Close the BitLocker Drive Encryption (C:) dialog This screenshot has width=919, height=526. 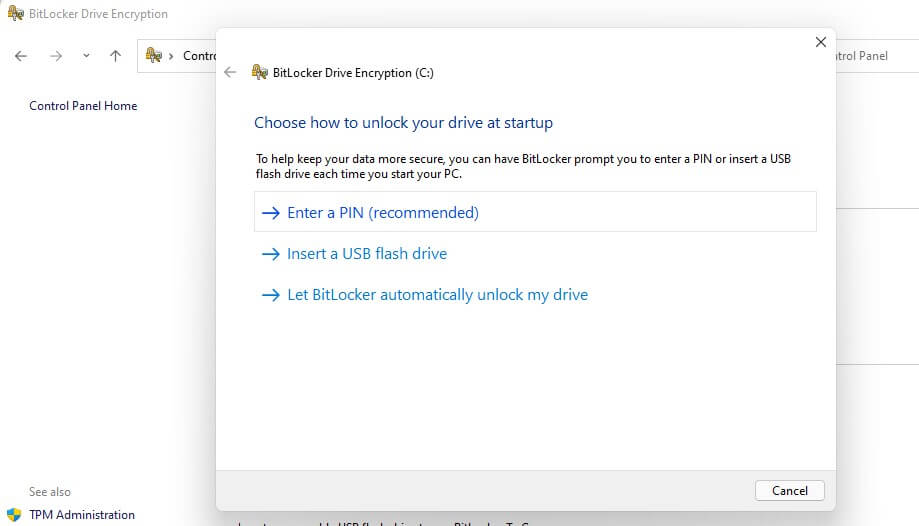pyautogui.click(x=821, y=42)
